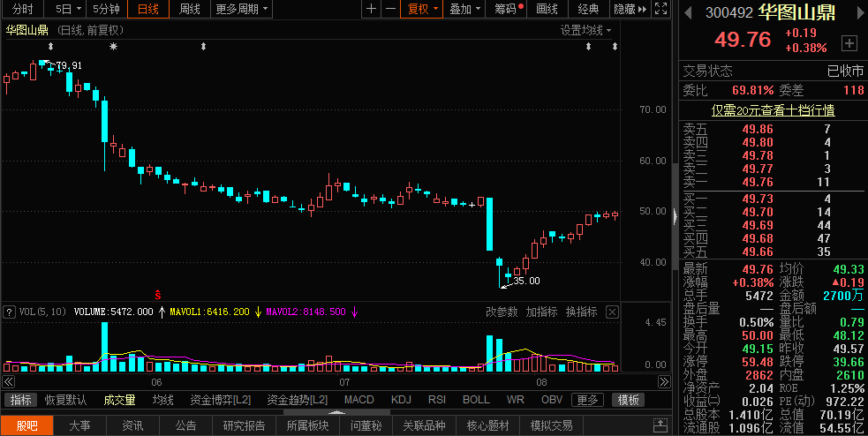Viewport: 868px width, 436px height.
Task: Expand the bottom panel handle
Action: point(336,412)
